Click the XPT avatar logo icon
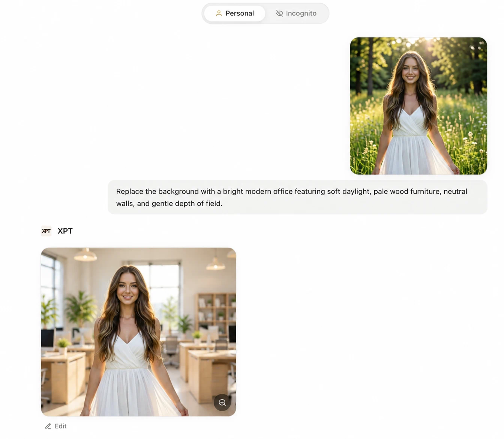The height and width of the screenshot is (439, 504). pyautogui.click(x=46, y=231)
